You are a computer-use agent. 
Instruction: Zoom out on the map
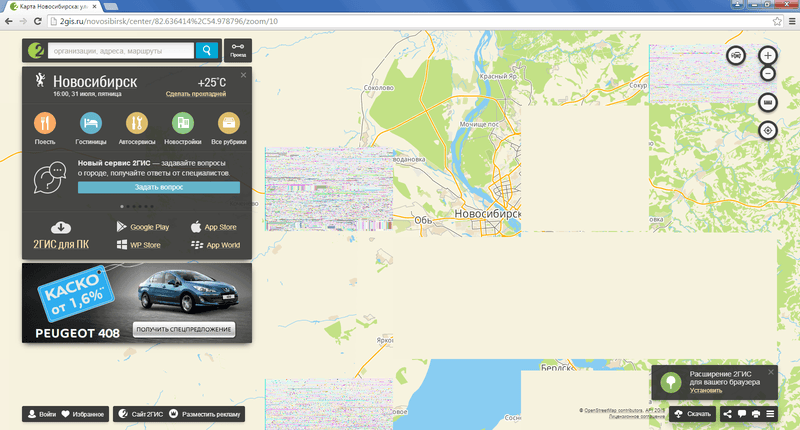coord(767,74)
